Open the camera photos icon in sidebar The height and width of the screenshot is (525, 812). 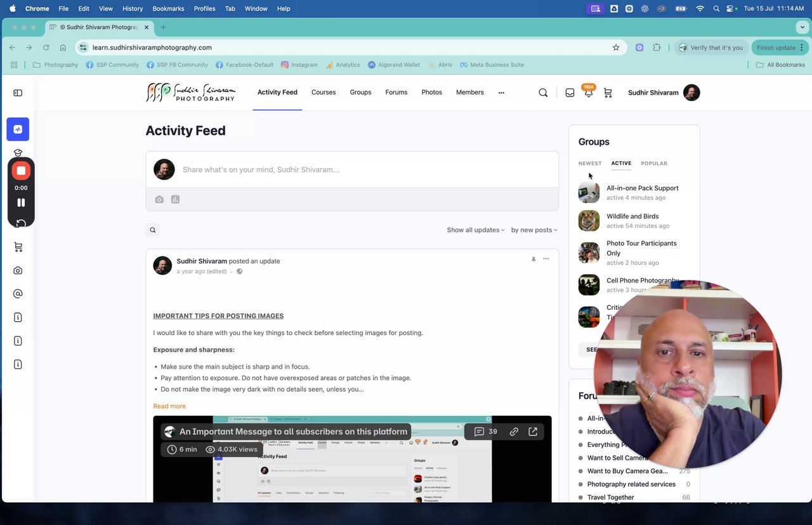coord(18,270)
